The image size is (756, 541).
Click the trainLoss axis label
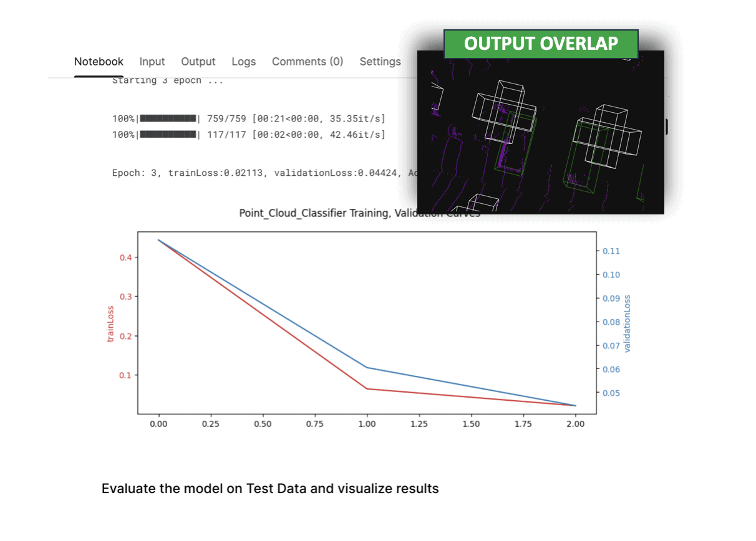click(x=111, y=323)
